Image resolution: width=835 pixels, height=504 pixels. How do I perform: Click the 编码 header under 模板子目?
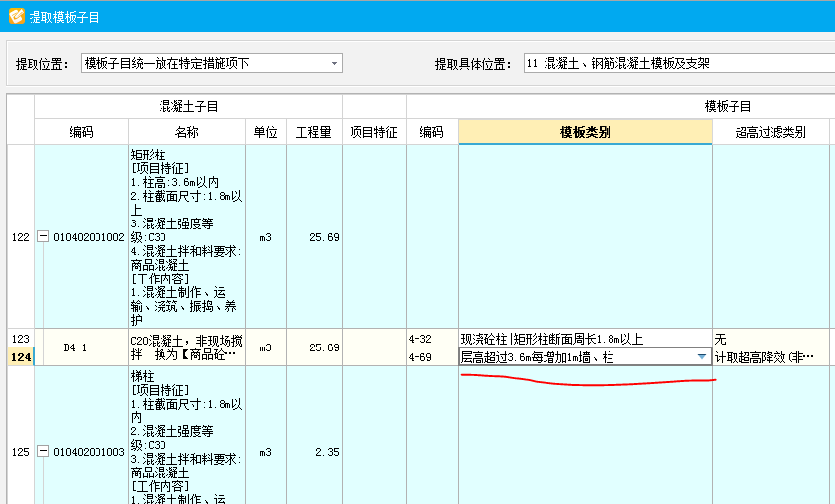point(432,132)
